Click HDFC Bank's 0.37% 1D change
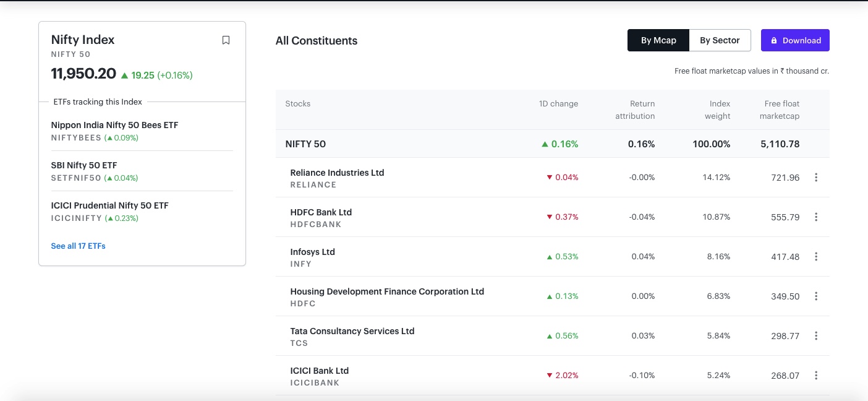Screen dimensions: 868x401 click(563, 217)
